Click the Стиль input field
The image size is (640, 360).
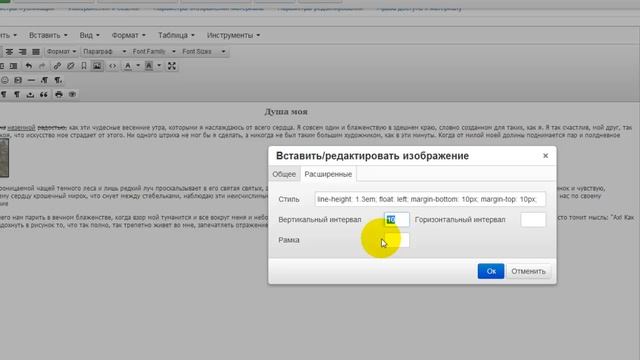tap(430, 199)
